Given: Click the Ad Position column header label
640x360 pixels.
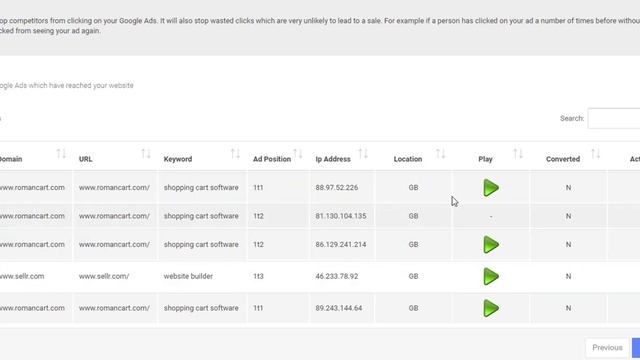Looking at the screenshot, I should pos(272,159).
